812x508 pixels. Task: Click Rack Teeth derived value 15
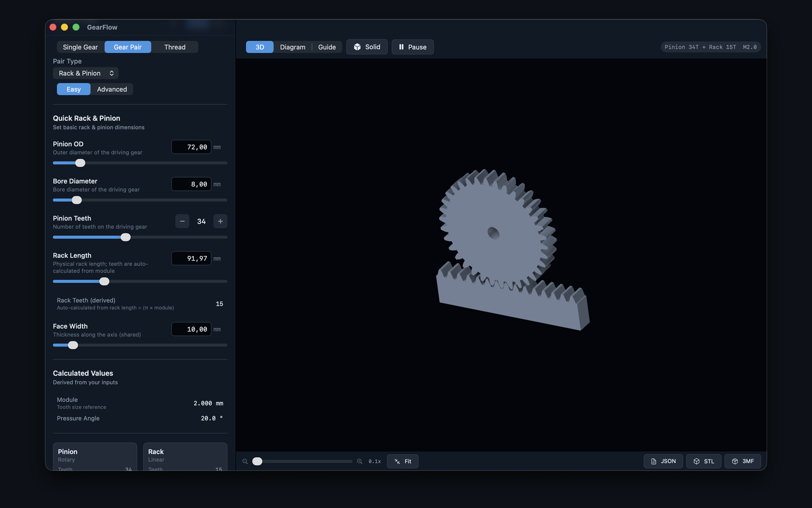(x=219, y=304)
